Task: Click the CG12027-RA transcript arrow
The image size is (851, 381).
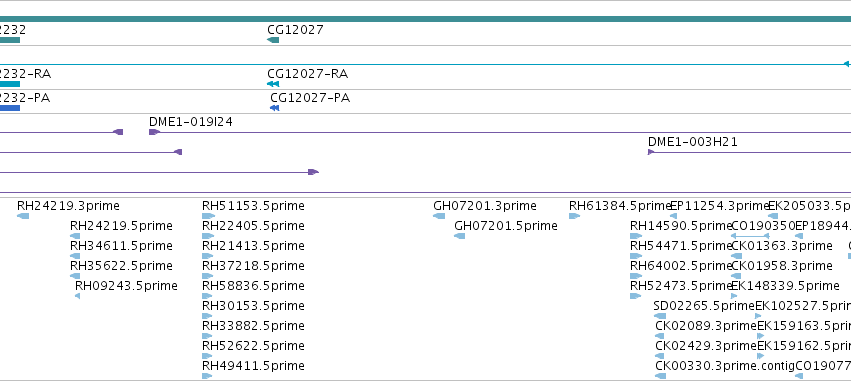Action: tap(273, 84)
